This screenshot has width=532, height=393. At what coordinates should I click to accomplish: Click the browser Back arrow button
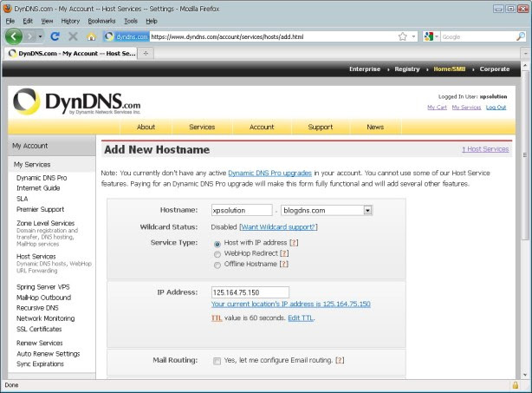tap(14, 36)
